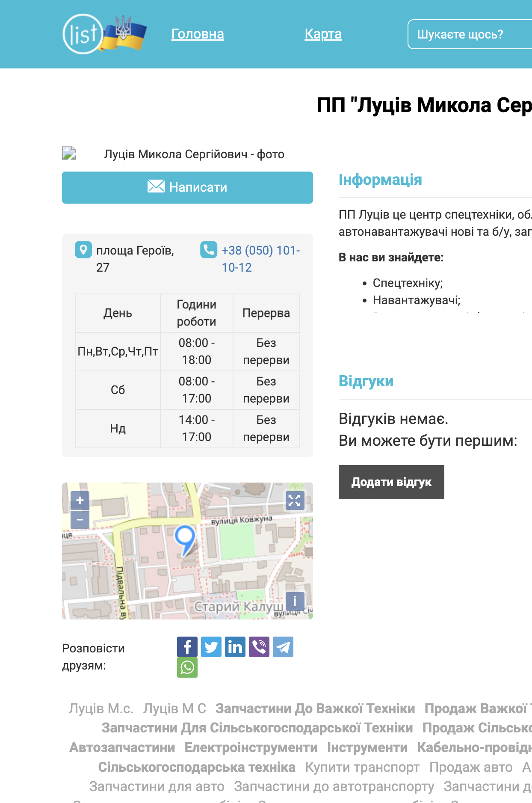Open the Інструменти tag

(367, 747)
